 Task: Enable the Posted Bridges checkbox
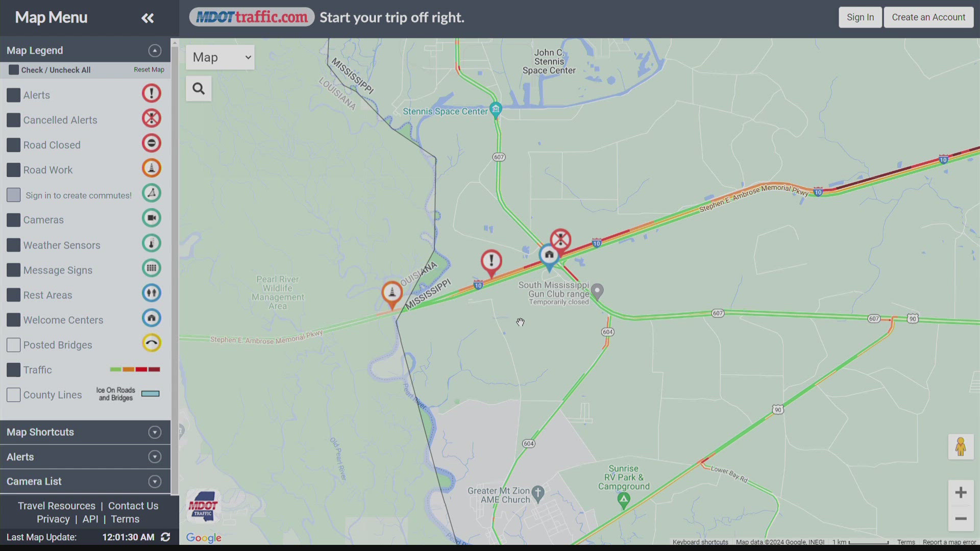[x=13, y=344]
